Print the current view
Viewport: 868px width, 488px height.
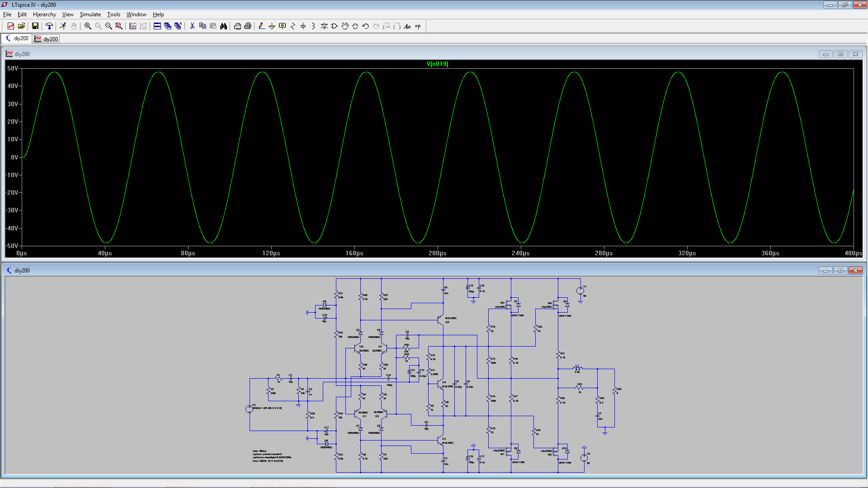248,26
